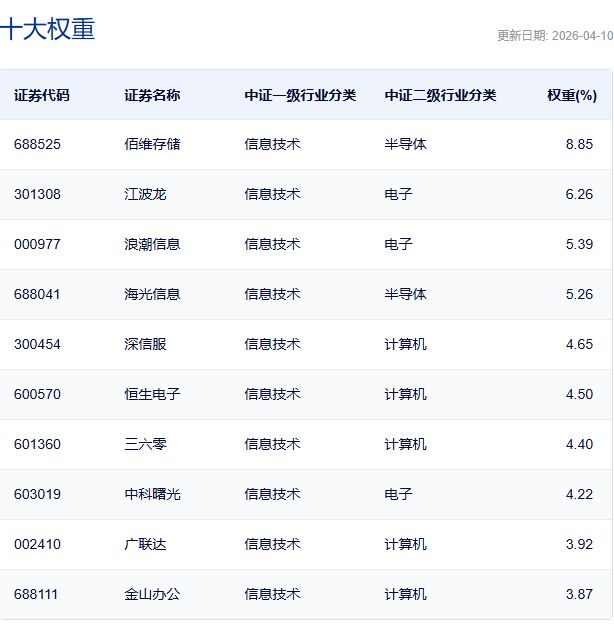Click the stock name 深信服
This screenshot has height=626, width=614.
point(145,344)
